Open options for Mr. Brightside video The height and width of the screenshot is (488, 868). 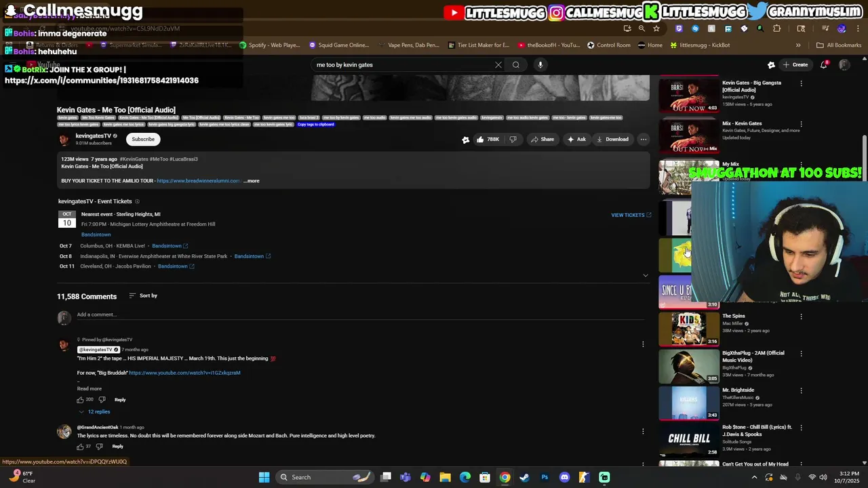point(801,391)
